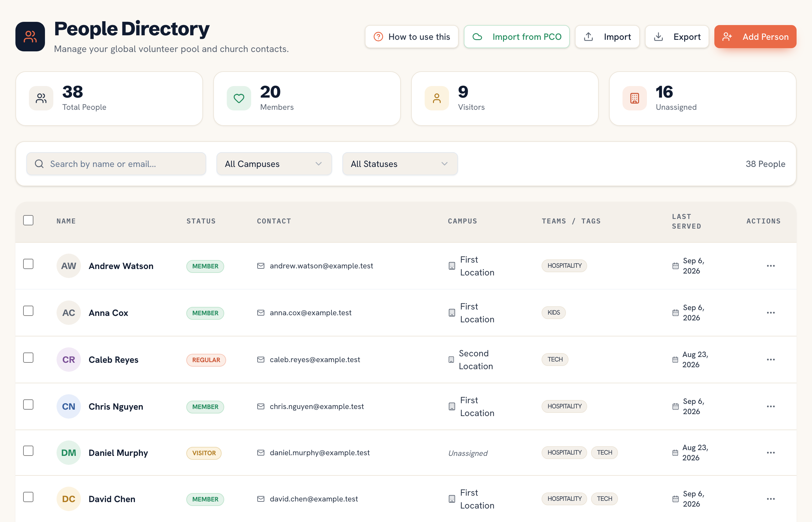This screenshot has width=812, height=522.
Task: Open actions menu for David Chen
Action: click(x=771, y=499)
